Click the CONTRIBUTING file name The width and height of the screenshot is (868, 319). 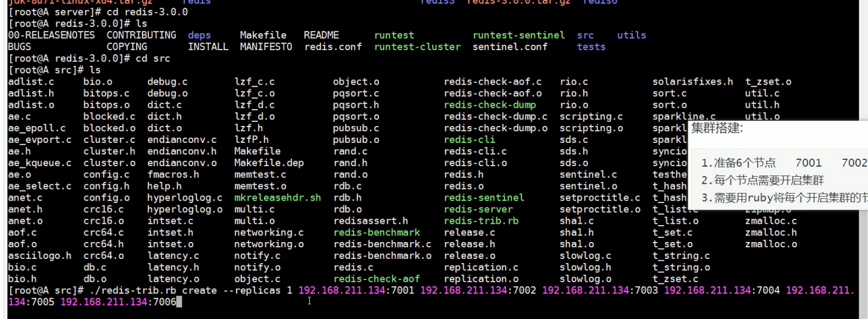[141, 35]
